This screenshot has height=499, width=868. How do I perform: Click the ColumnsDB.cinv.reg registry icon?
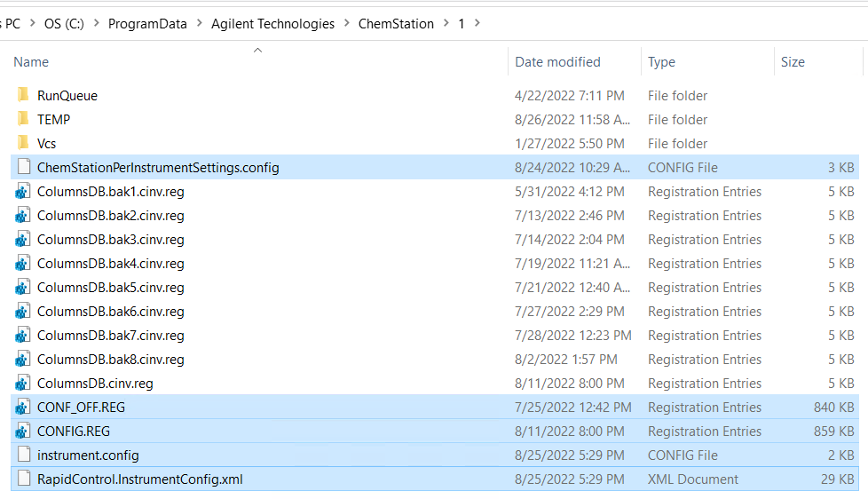22,383
